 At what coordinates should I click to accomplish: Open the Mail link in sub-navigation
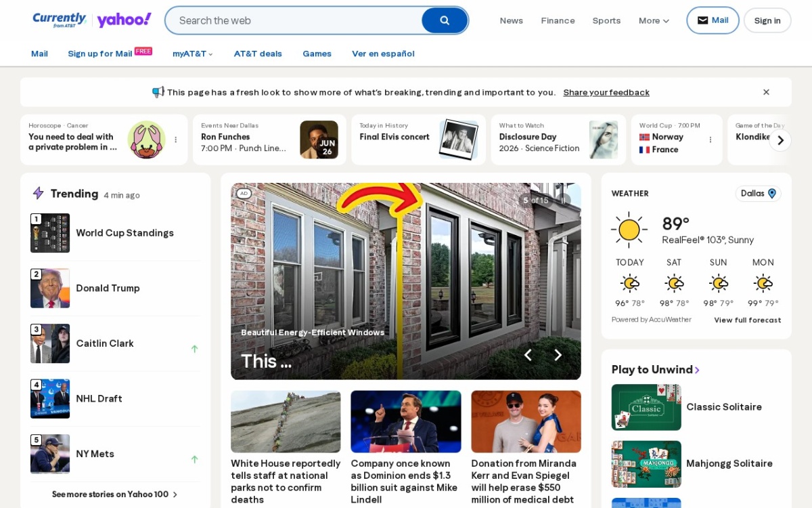39,54
